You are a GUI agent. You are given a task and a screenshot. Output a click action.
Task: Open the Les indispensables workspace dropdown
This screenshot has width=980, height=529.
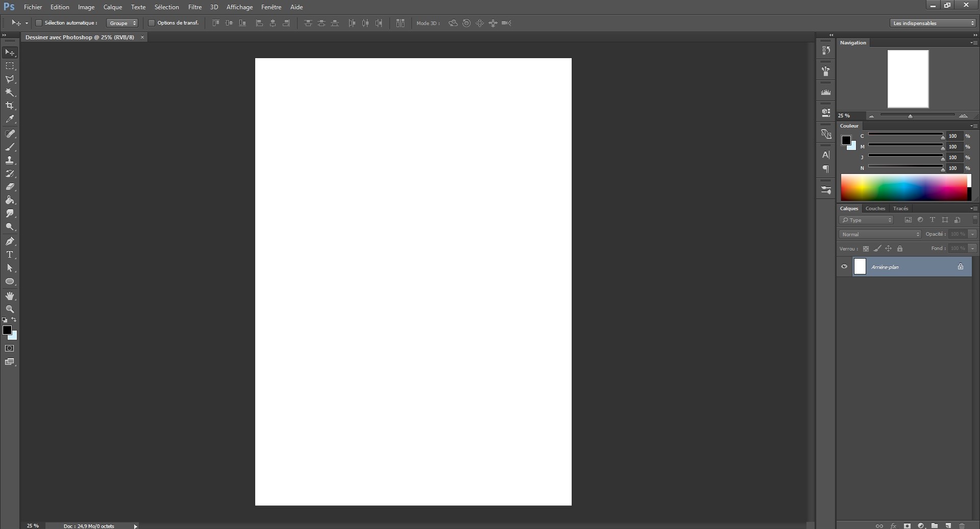(x=932, y=23)
